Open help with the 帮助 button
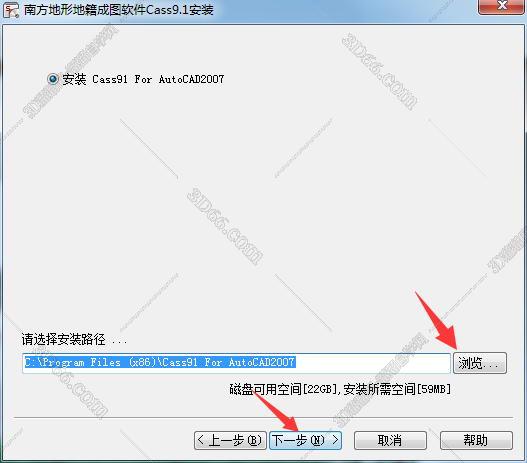527x463 pixels. [476, 440]
